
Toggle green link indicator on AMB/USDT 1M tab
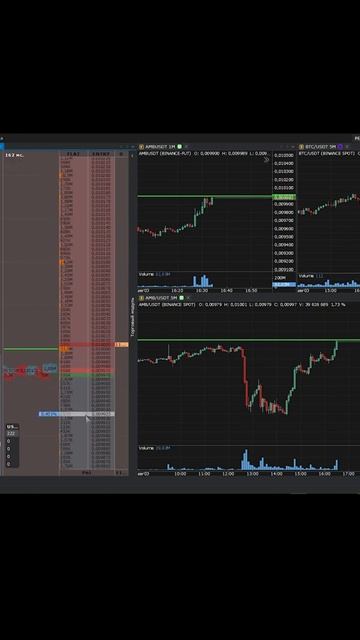tap(180, 147)
